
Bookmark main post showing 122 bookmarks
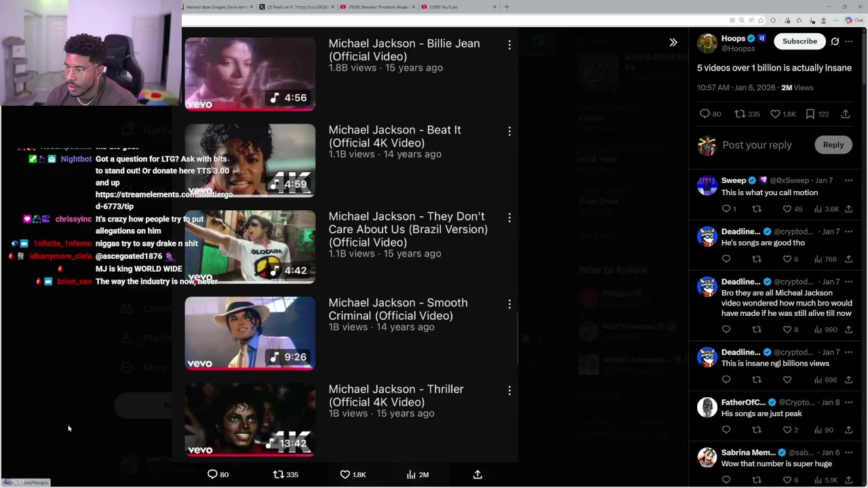coord(816,114)
